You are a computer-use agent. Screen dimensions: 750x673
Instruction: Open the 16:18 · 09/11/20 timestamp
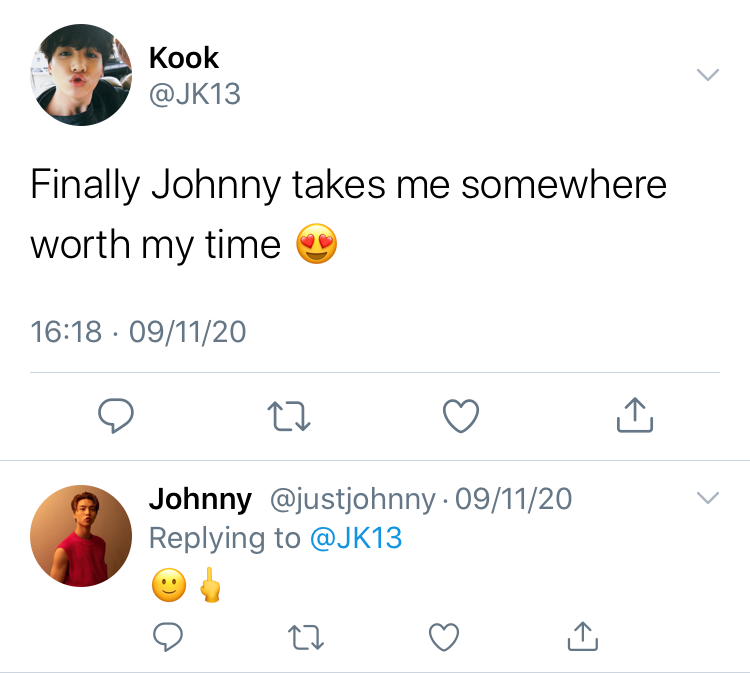(138, 331)
